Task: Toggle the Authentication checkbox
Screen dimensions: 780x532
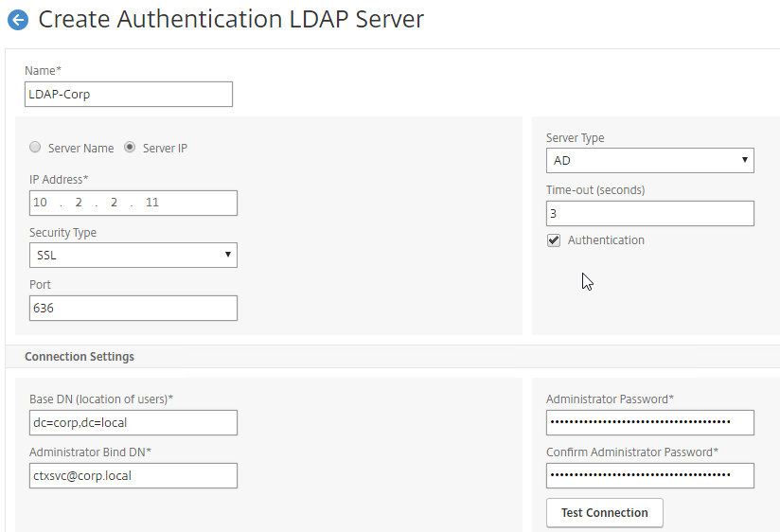Action: click(554, 240)
